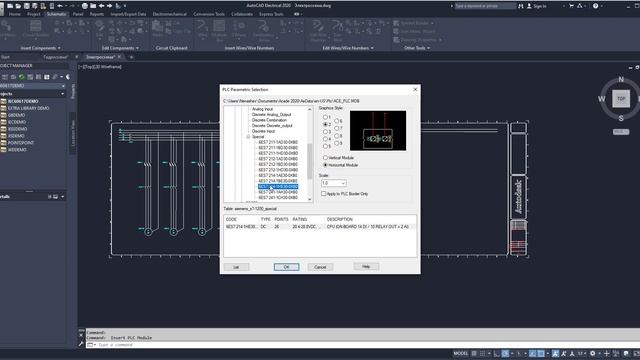Click the Next project drawing arrow icon
This screenshot has width=640, height=360.
click(x=109, y=6)
